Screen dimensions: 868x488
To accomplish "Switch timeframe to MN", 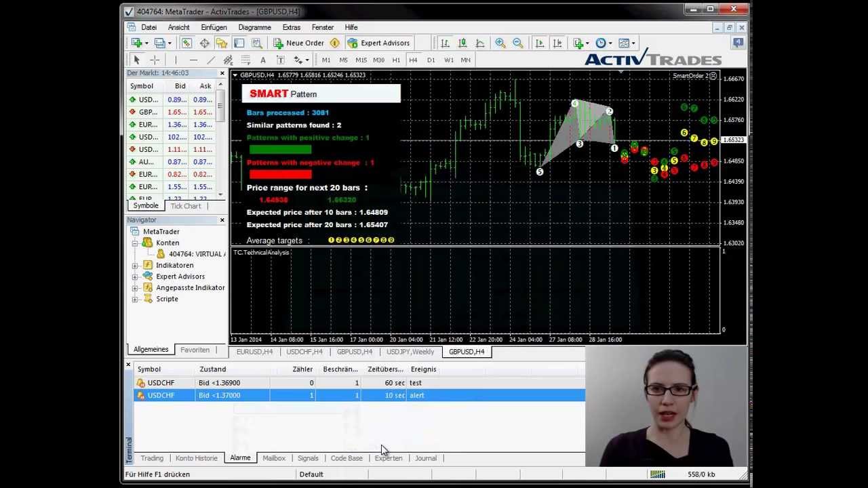I will pos(466,60).
